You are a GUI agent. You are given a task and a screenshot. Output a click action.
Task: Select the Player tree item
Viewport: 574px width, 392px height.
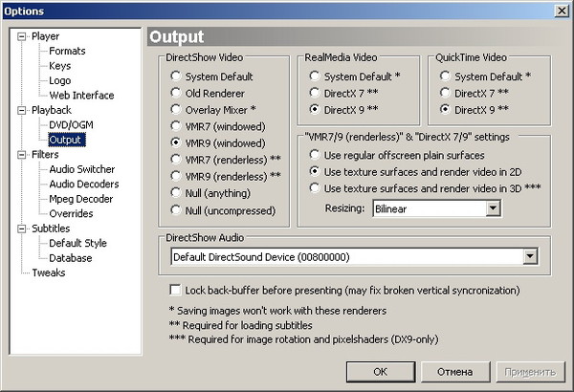[45, 36]
